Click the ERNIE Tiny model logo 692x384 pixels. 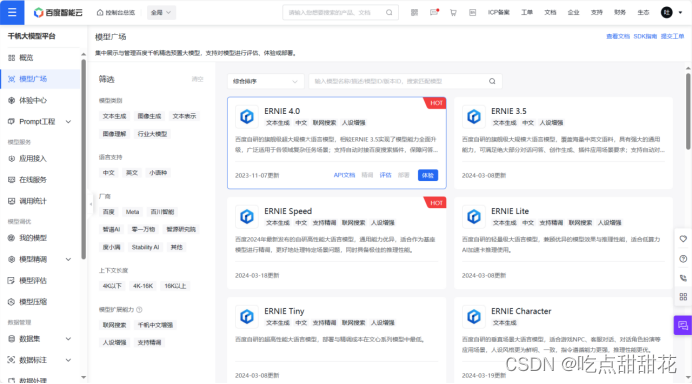pos(247,316)
